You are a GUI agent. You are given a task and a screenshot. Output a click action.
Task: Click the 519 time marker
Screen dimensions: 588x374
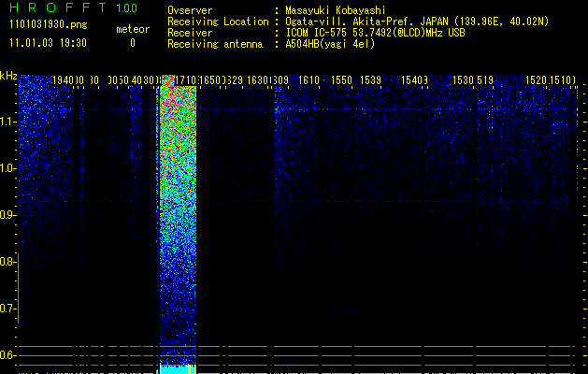(x=485, y=80)
